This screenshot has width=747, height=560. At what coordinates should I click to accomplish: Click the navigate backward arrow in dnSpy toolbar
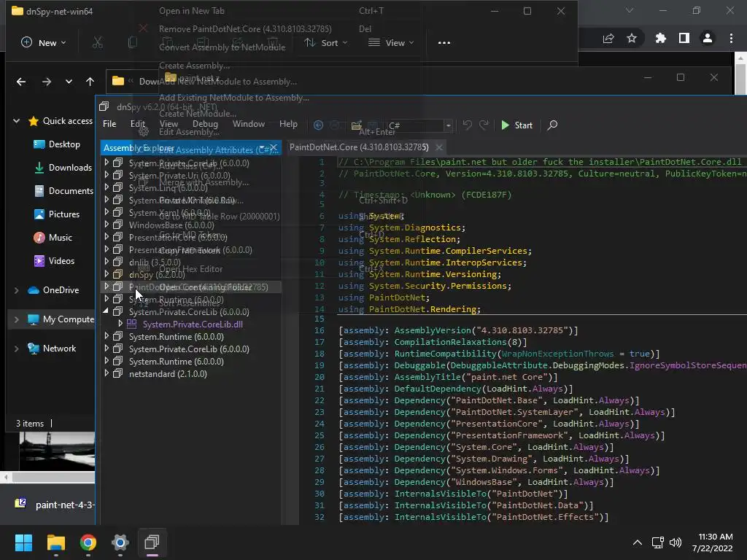pos(318,125)
